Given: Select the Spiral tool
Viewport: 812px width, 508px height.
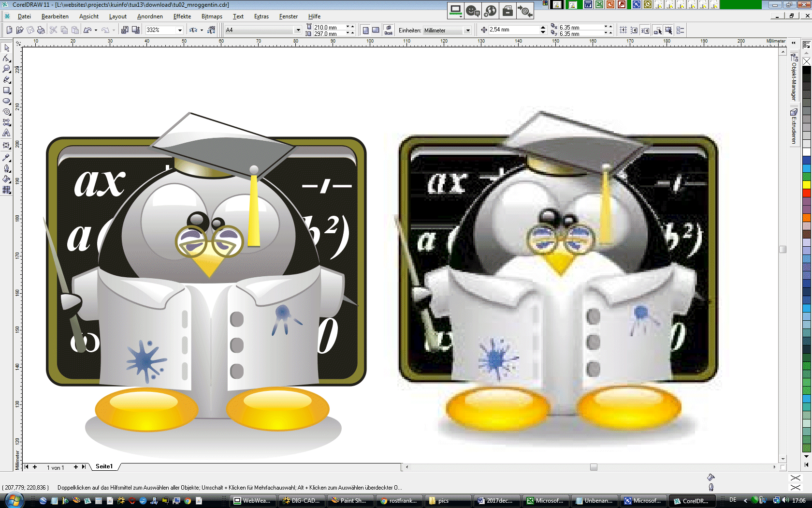Looking at the screenshot, I should point(7,111).
